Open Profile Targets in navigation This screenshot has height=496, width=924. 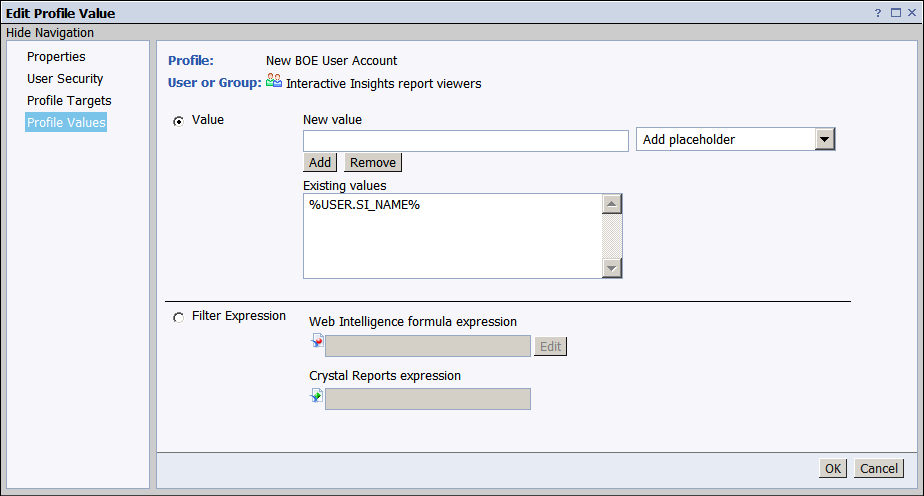tap(69, 101)
